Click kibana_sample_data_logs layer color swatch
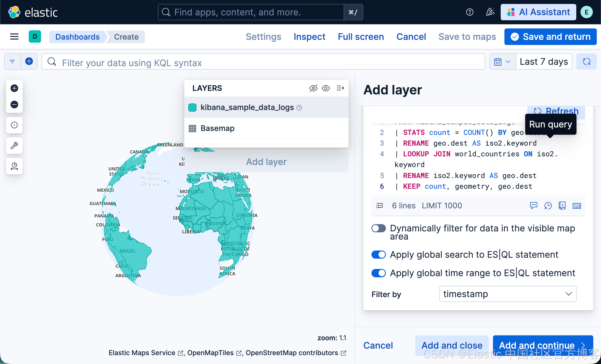Screen dimensions: 601x364 click(192, 107)
